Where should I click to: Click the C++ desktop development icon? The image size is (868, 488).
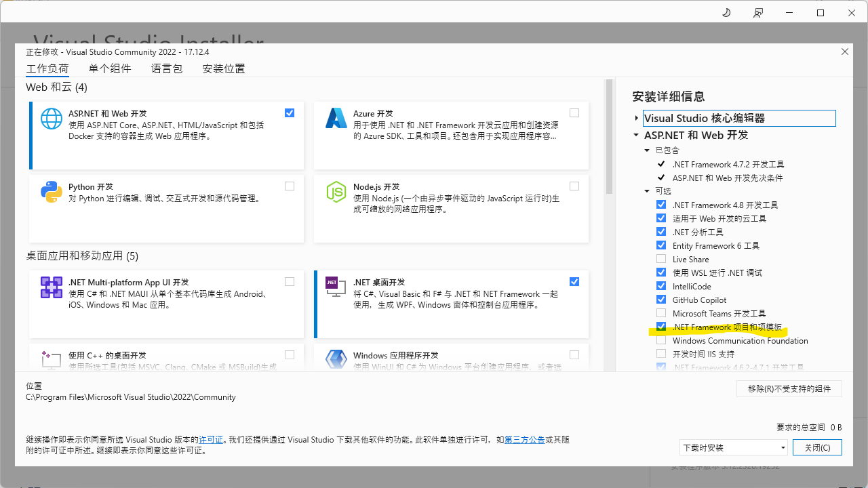pos(52,360)
